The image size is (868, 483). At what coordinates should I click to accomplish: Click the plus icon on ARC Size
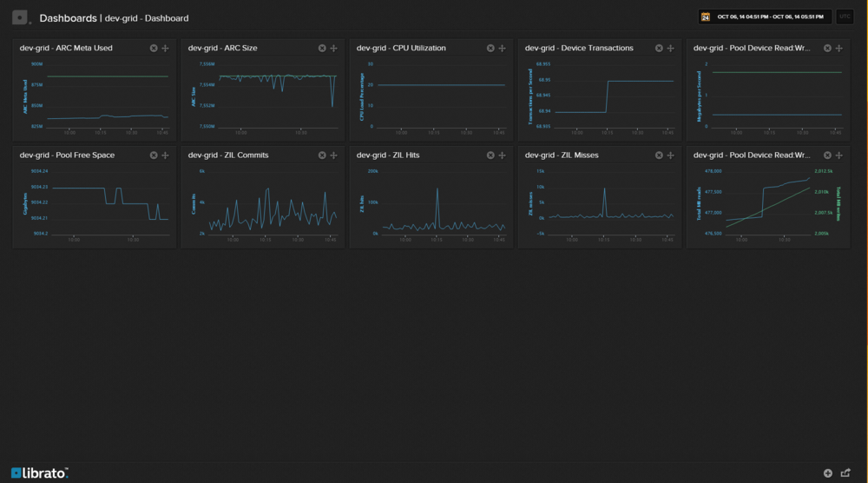pyautogui.click(x=333, y=48)
